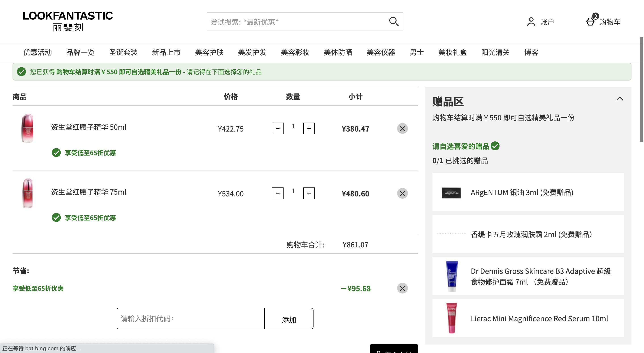Screen dimensions: 644x353
Task: Click check icon beside 50ml 65折优惠
Action: tap(56, 153)
